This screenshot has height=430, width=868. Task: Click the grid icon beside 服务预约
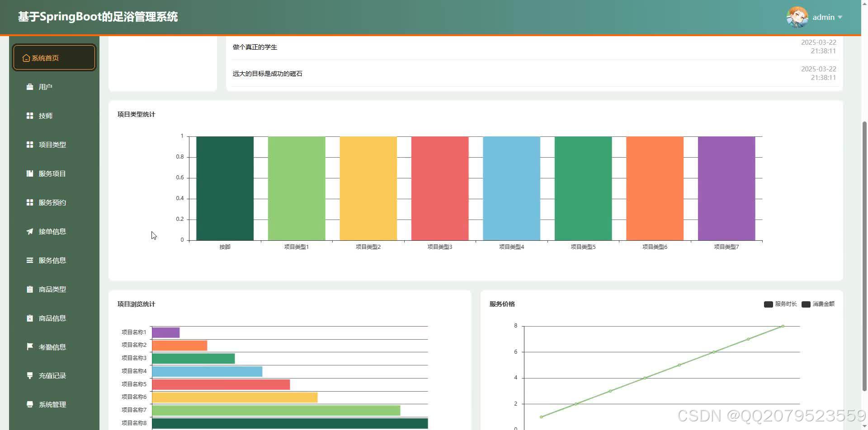click(x=30, y=202)
